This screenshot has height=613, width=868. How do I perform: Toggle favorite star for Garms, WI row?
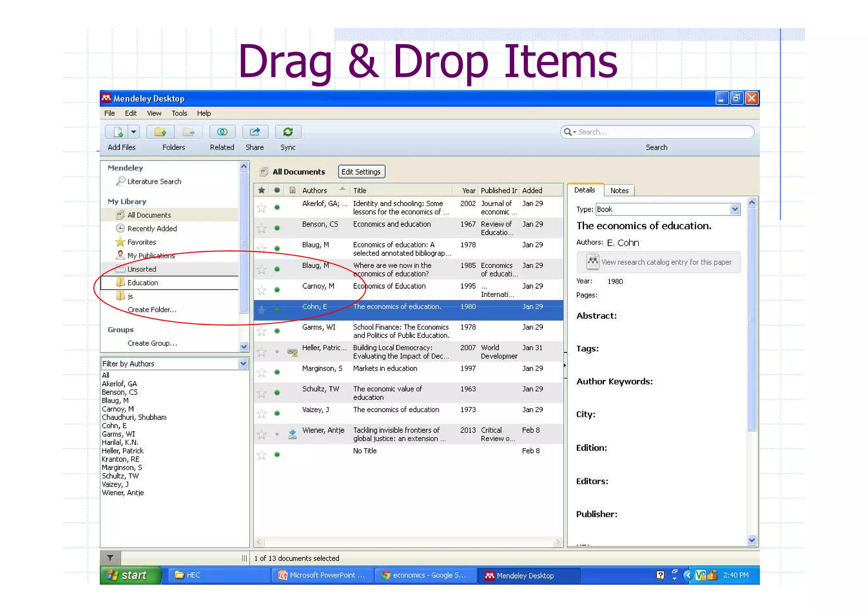(262, 331)
